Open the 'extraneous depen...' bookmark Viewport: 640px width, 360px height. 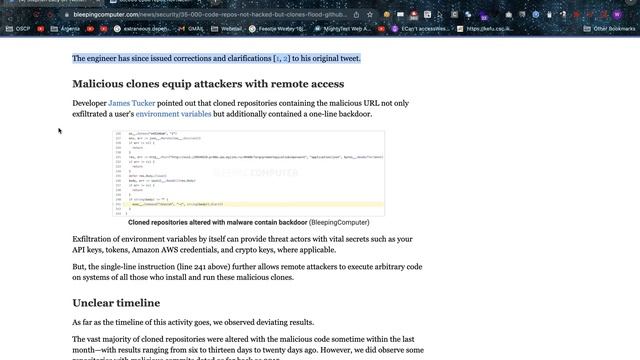pos(141,29)
